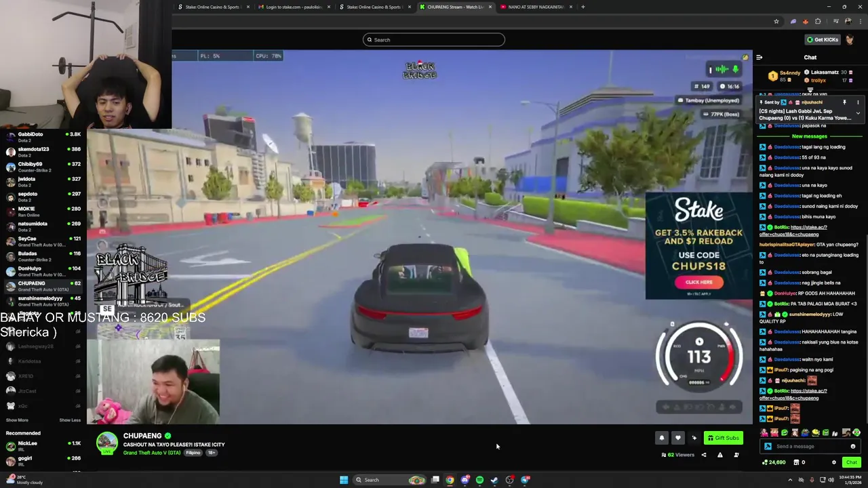Open the jwldota channel in the sidebar

(x=43, y=182)
